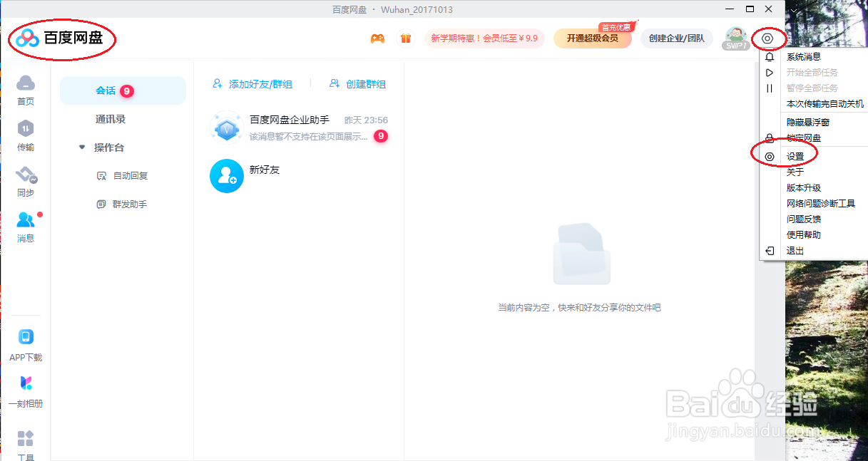Click the 自动回复 icon in side panel
This screenshot has width=868, height=461.
tap(101, 176)
